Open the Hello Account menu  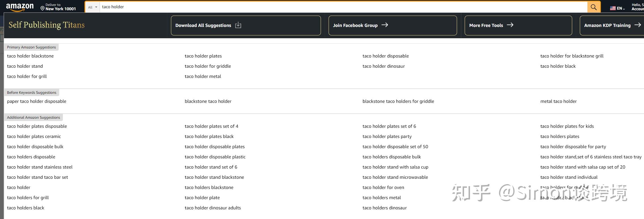point(638,7)
